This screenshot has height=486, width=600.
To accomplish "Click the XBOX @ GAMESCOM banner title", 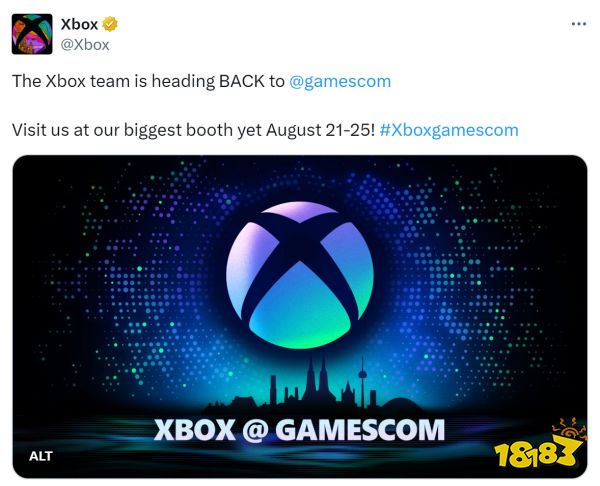I will 299,430.
